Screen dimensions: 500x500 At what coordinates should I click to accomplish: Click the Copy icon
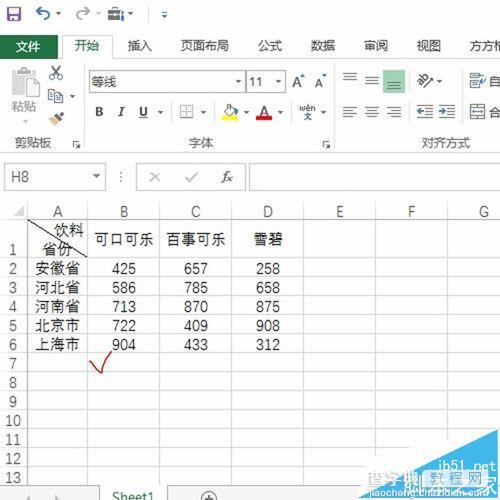(x=55, y=96)
